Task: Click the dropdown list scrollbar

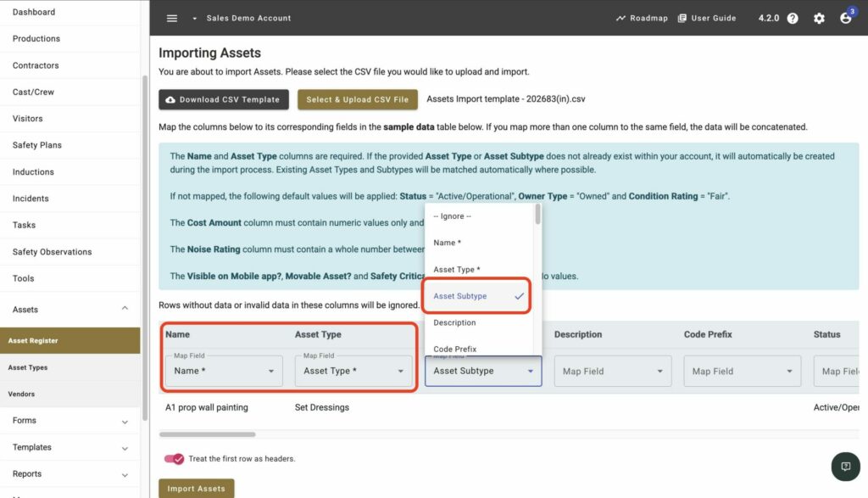Action: point(537,215)
